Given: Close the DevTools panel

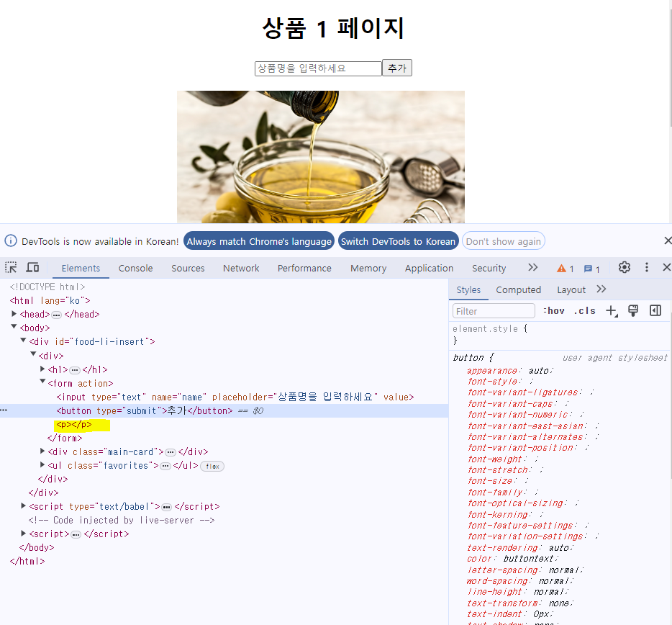Looking at the screenshot, I should click(666, 268).
